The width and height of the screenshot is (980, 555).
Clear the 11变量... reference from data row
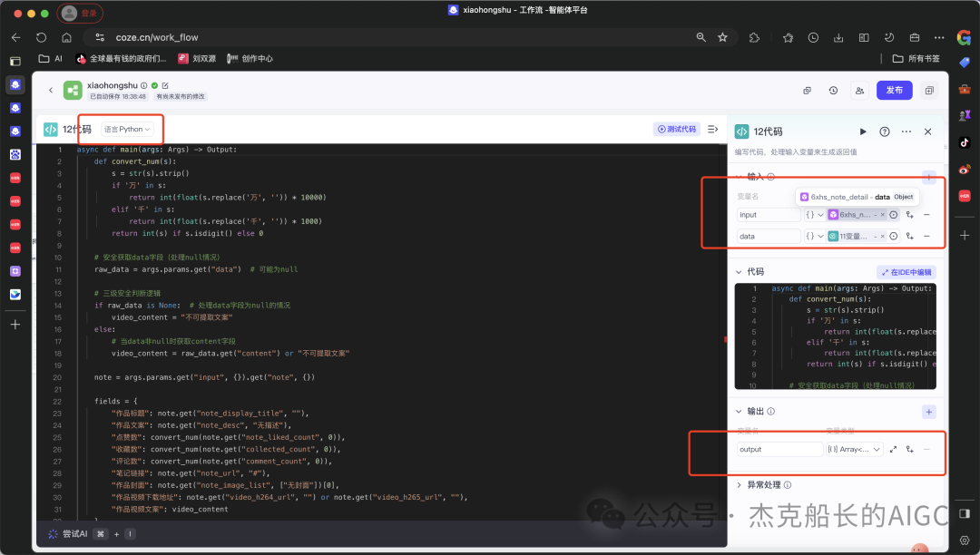click(883, 236)
